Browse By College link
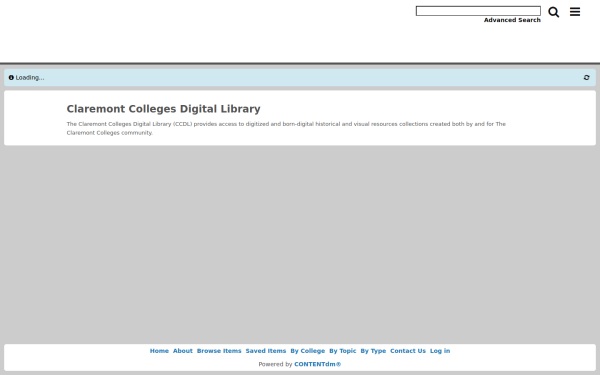600x375 pixels. click(x=307, y=351)
